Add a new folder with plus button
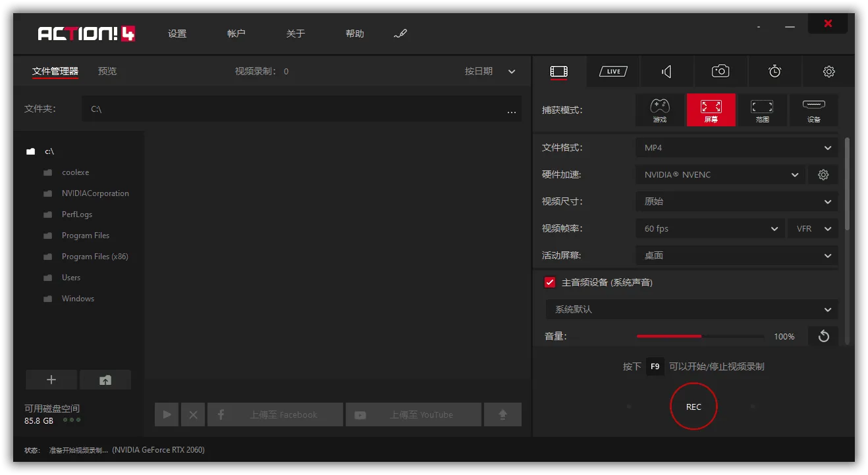 point(51,380)
